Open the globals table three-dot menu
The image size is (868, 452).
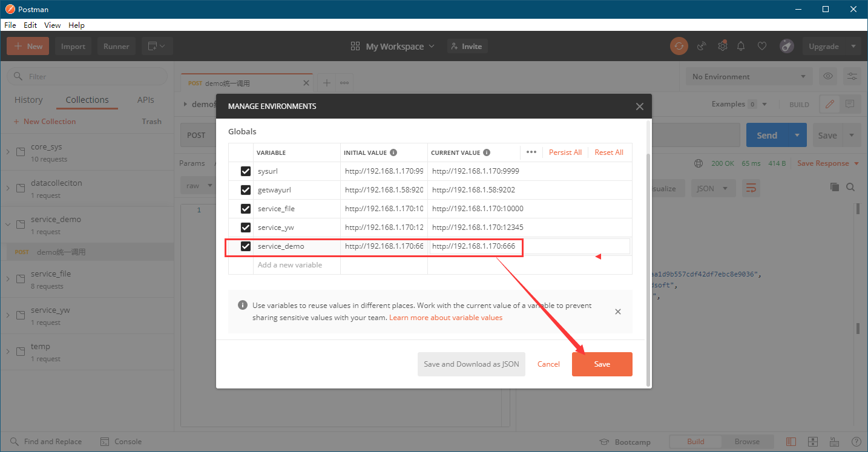click(x=531, y=152)
